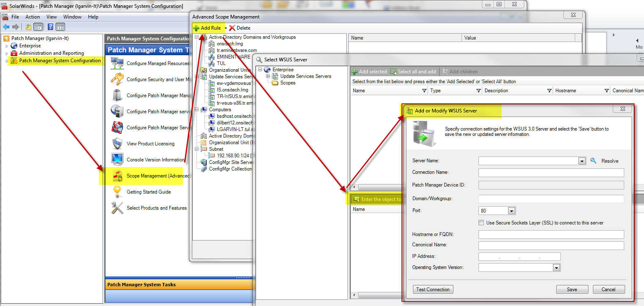This screenshot has width=644, height=306.
Task: Click the Cancel button
Action: pos(609,290)
